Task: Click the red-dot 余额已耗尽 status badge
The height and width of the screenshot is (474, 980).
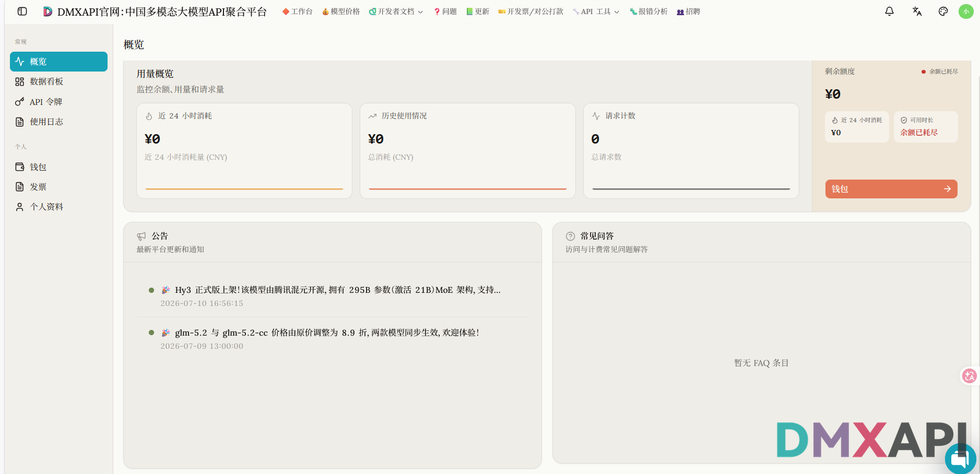Action: 940,72
